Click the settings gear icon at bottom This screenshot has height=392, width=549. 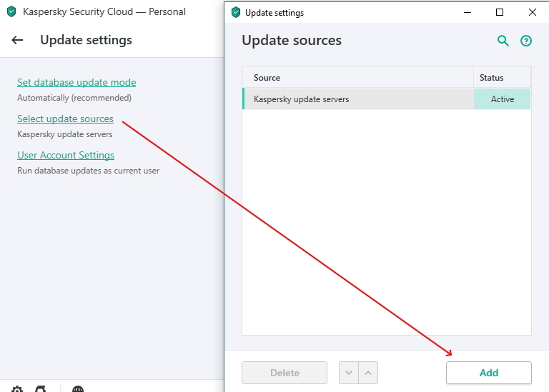coord(17,389)
